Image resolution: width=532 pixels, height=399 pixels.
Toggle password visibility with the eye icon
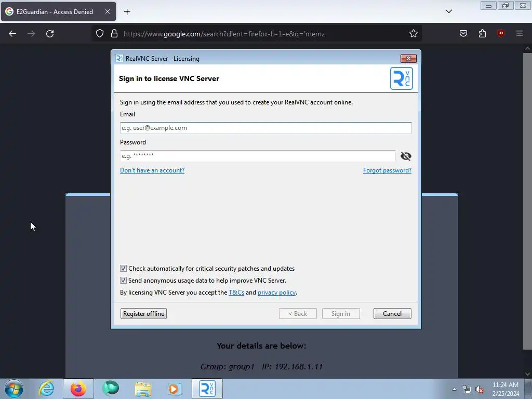406,156
